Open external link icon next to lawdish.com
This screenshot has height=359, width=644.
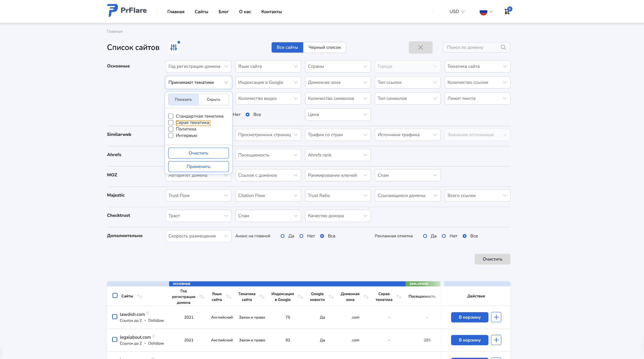click(x=148, y=313)
